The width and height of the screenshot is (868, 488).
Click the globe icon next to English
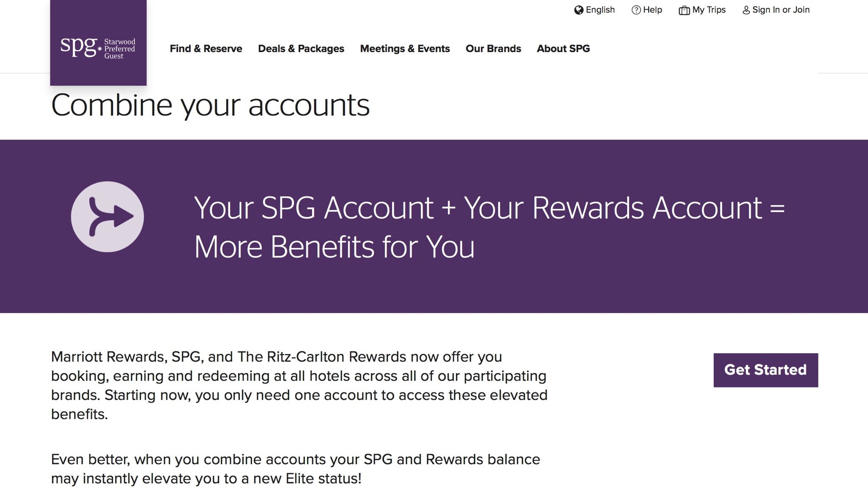[578, 9]
